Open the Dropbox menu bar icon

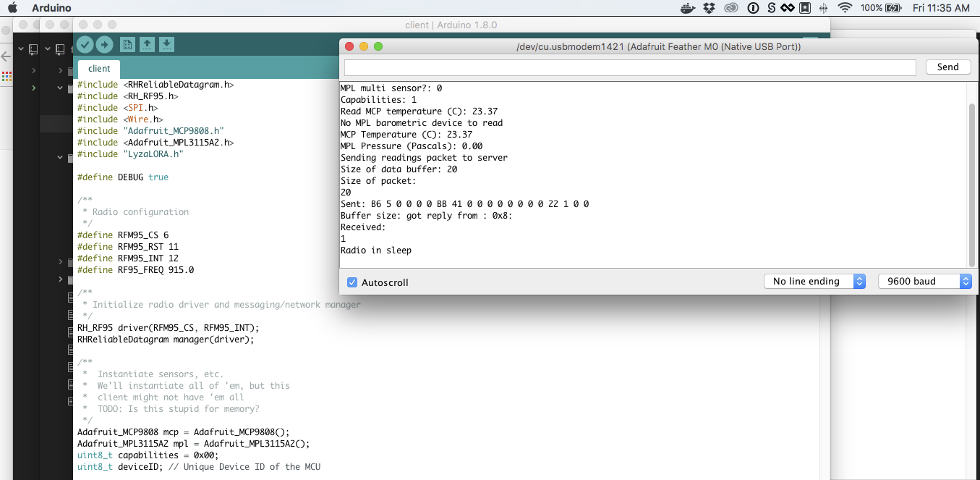click(x=710, y=8)
